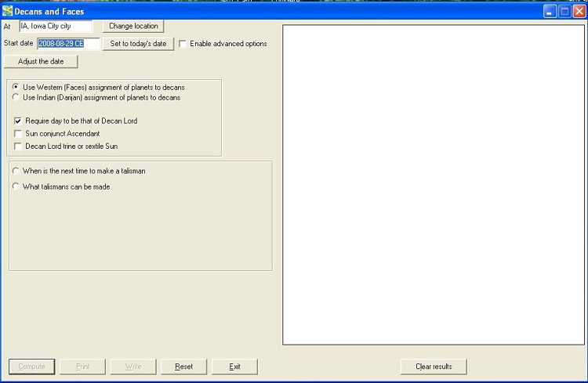Maximize the Decans and Faces window
This screenshot has height=383, width=588.
click(x=564, y=12)
